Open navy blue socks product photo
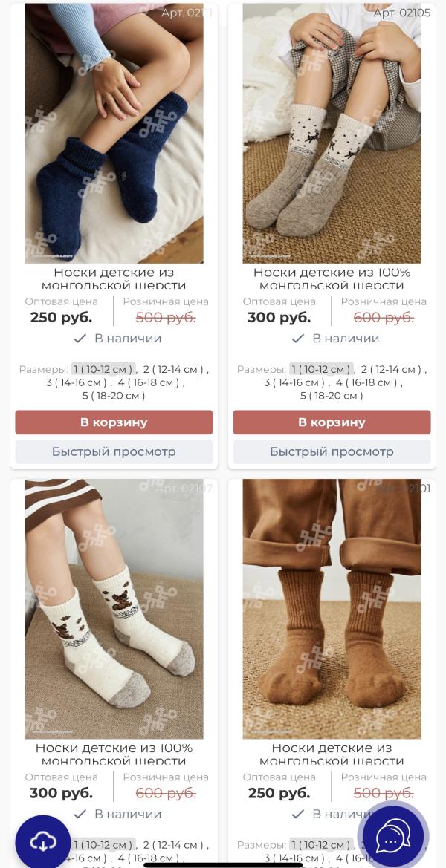The width and height of the screenshot is (446, 868). point(114,133)
